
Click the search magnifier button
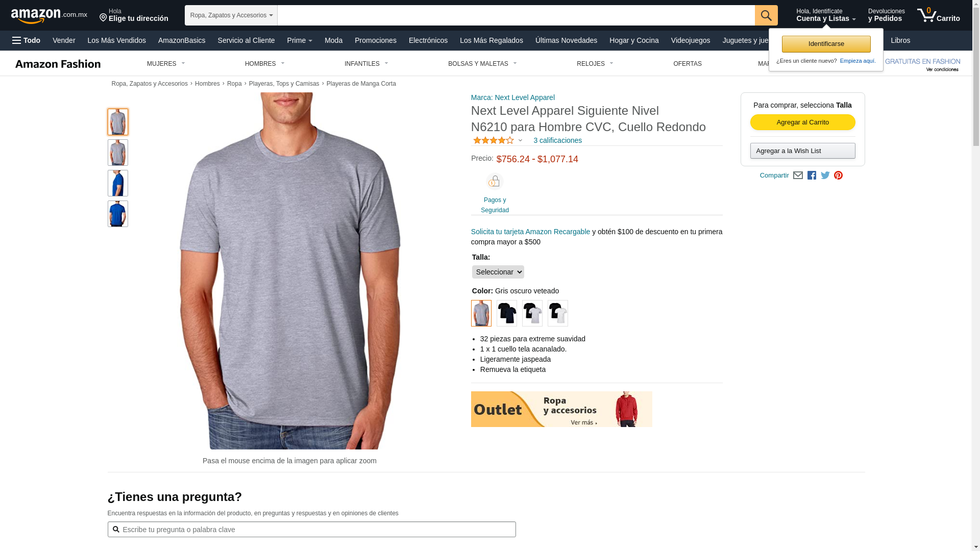(766, 15)
